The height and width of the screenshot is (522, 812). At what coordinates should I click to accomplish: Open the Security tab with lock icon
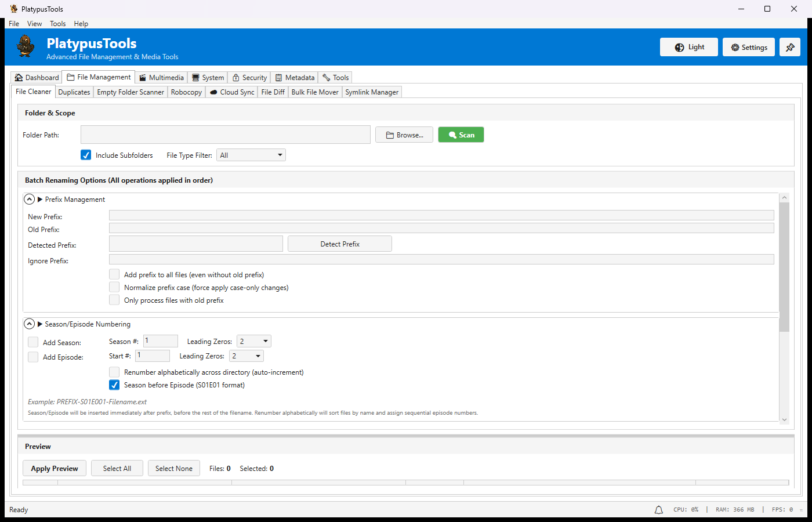coord(249,78)
